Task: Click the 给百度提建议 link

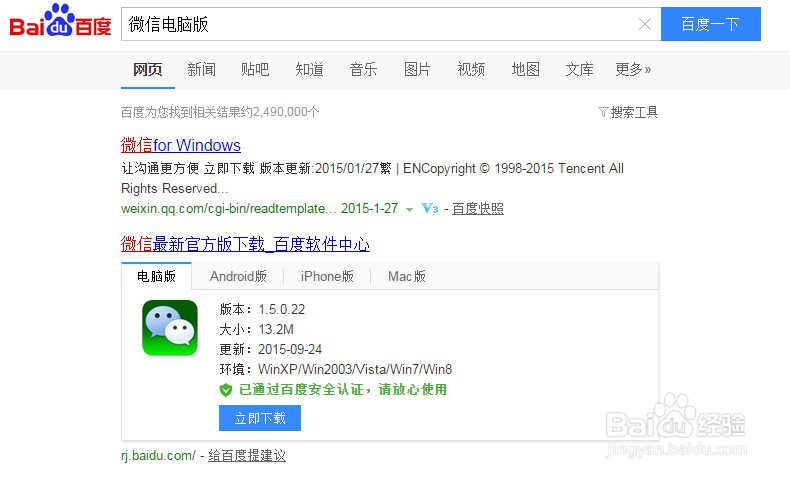Action: [247, 455]
